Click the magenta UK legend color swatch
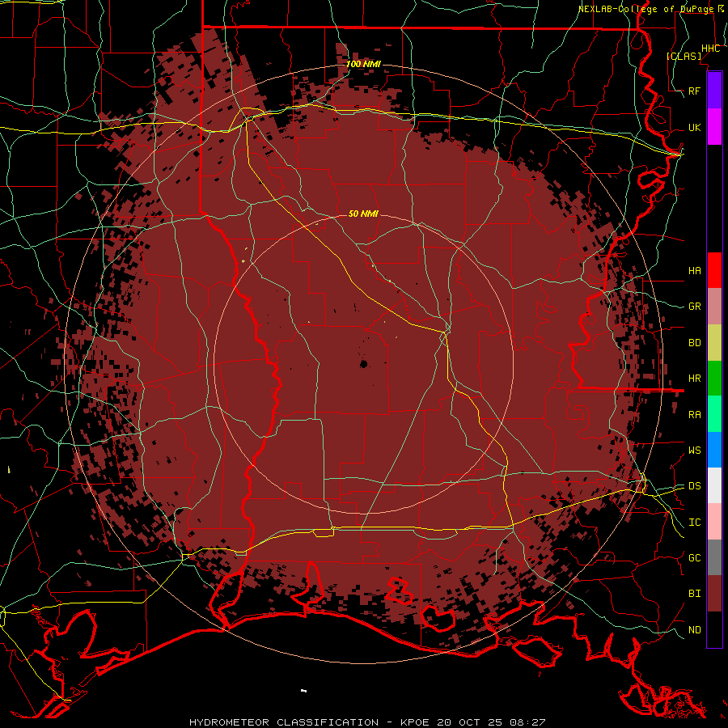 (714, 127)
